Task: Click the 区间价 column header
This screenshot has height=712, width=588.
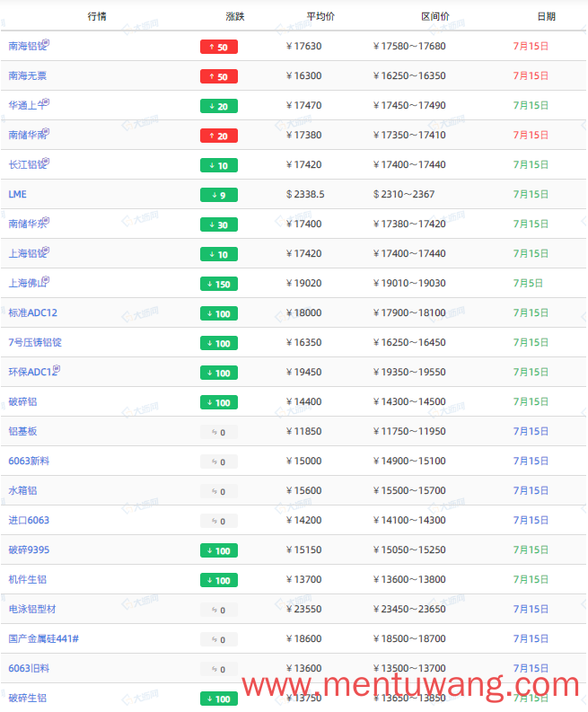Action: (435, 17)
